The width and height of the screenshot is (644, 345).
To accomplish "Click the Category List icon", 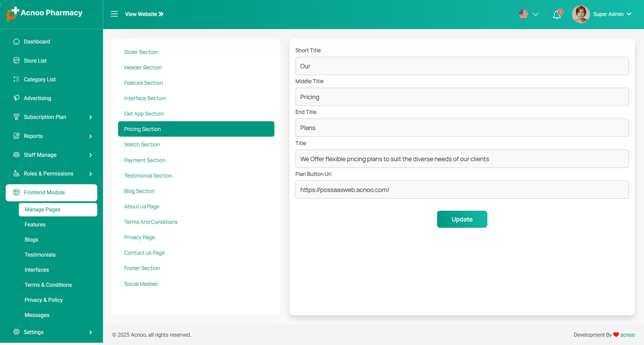I will 17,79.
